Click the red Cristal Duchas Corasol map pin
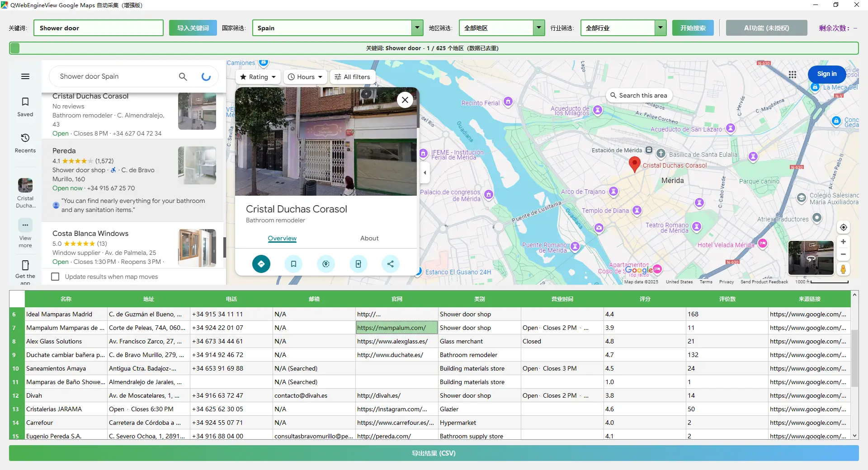The image size is (868, 470). tap(635, 164)
